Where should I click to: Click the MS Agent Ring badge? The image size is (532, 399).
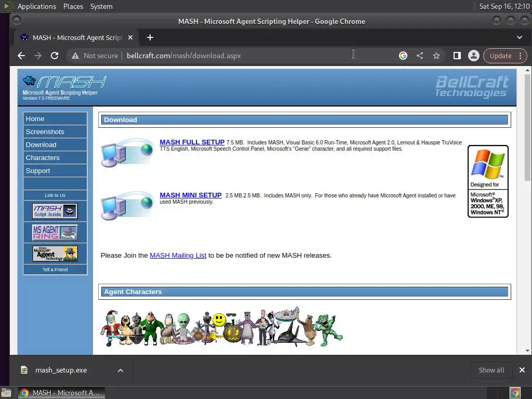(55, 232)
